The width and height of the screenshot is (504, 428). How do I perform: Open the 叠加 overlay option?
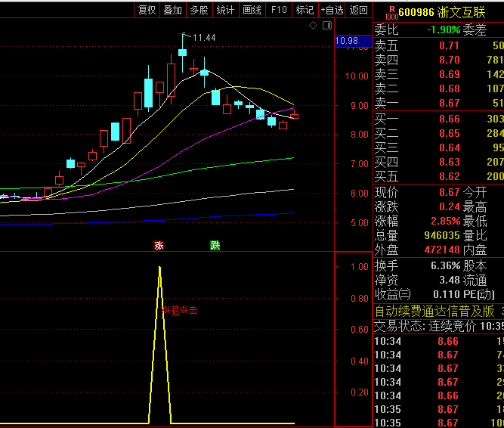172,10
